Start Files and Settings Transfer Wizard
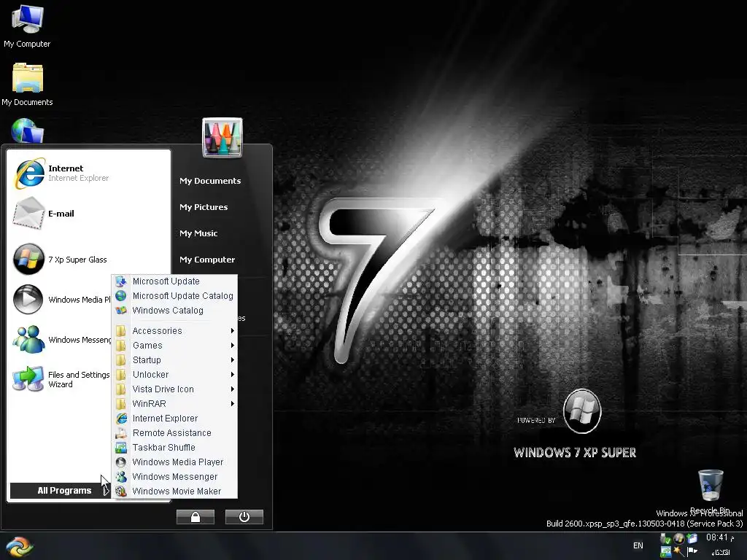 (61, 379)
